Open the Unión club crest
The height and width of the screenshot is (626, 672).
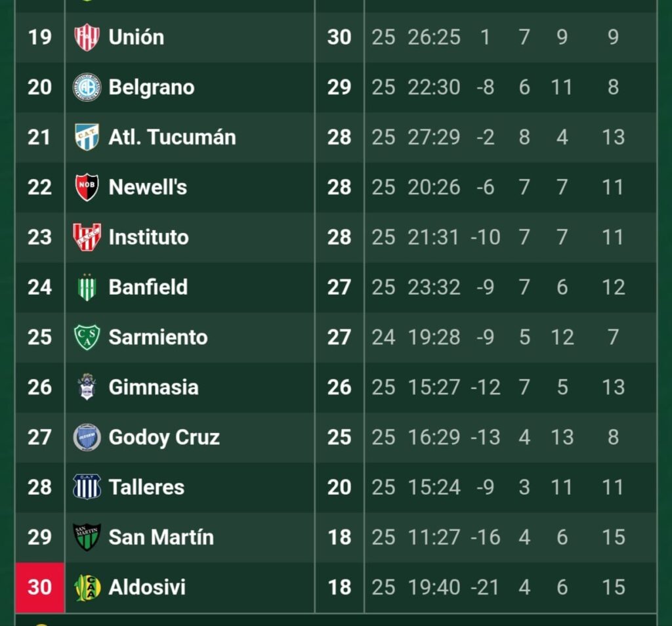87,37
